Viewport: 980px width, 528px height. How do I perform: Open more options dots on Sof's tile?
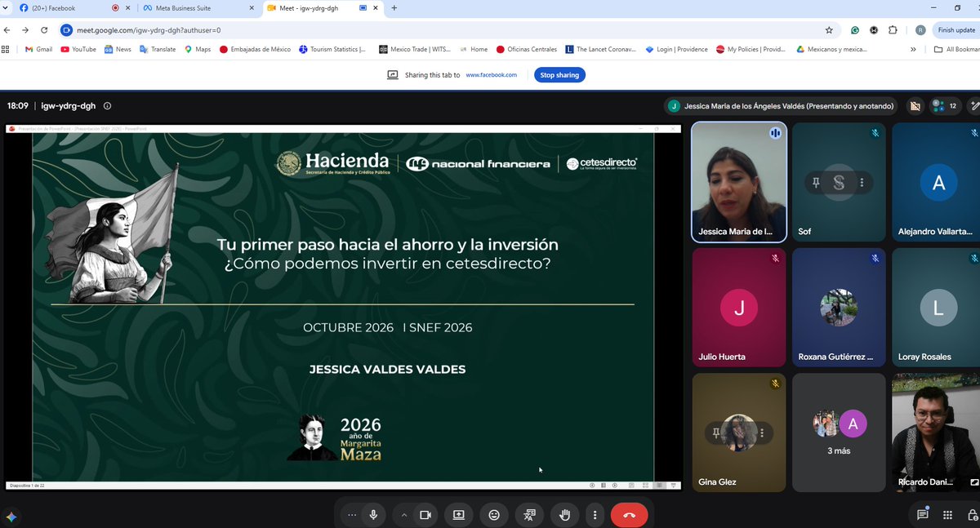pos(862,184)
